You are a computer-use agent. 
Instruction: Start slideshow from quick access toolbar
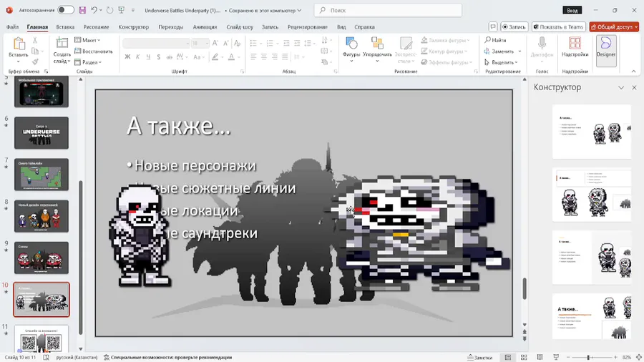(122, 10)
